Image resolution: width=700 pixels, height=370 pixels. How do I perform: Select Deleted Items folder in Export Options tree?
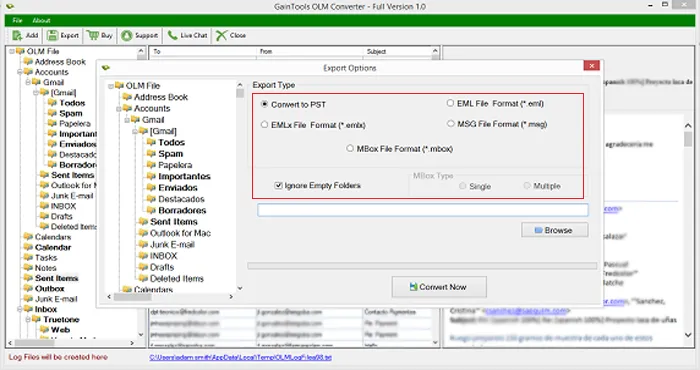[177, 279]
